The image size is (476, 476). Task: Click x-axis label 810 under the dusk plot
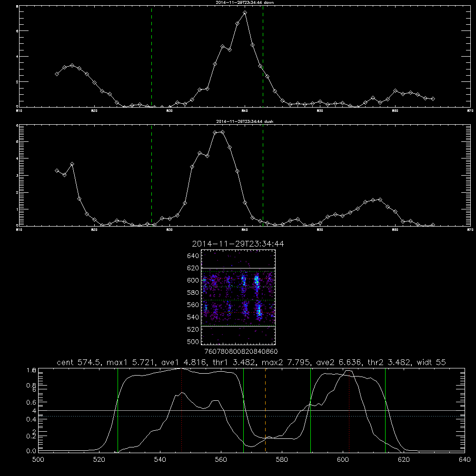[x=20, y=230]
